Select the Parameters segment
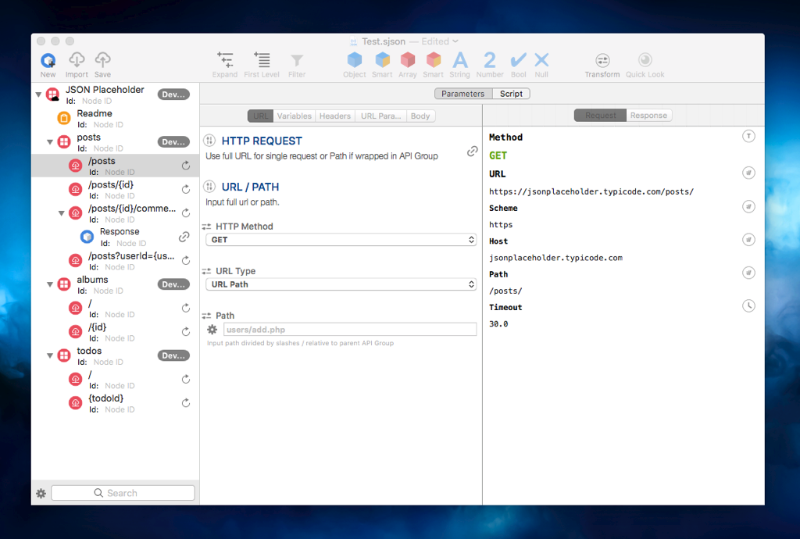Image resolution: width=800 pixels, height=539 pixels. (x=463, y=94)
